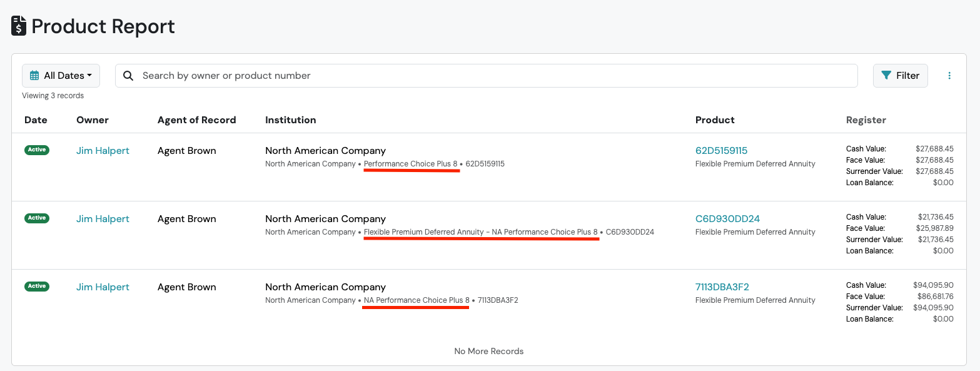The height and width of the screenshot is (371, 980).
Task: Click Agent Brown in the 62D5159115 row
Action: pyautogui.click(x=186, y=151)
